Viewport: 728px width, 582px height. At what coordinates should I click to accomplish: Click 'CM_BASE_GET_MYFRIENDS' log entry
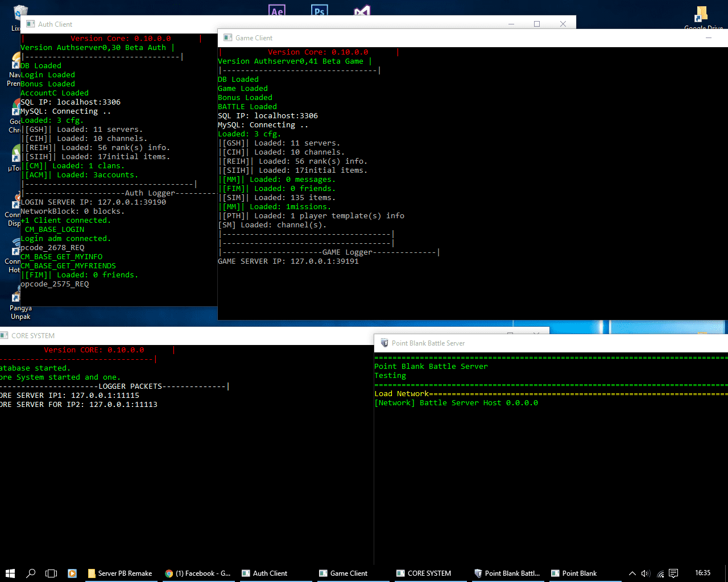point(68,265)
